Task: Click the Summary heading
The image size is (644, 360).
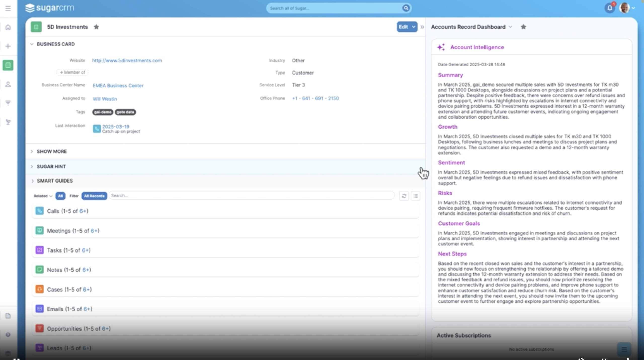Action: pos(450,75)
